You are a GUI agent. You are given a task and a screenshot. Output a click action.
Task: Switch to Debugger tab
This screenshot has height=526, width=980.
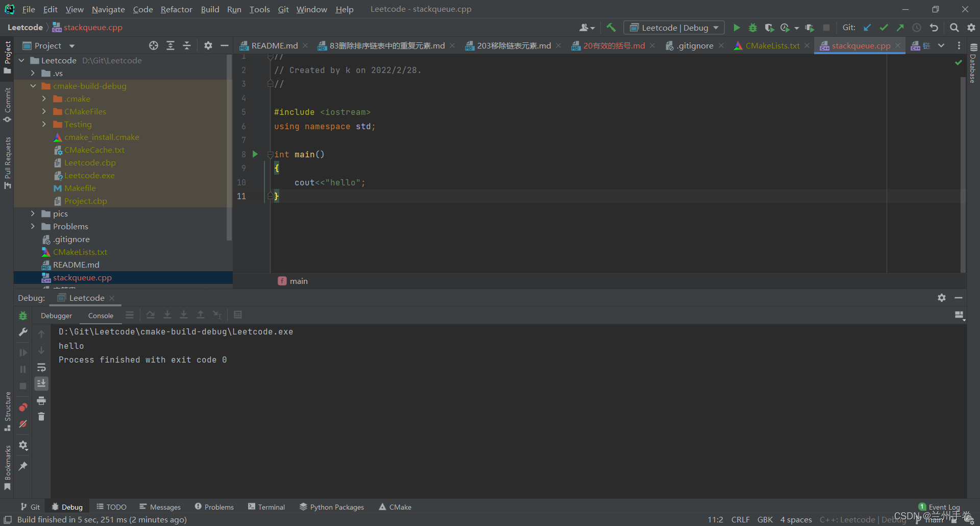coord(57,316)
